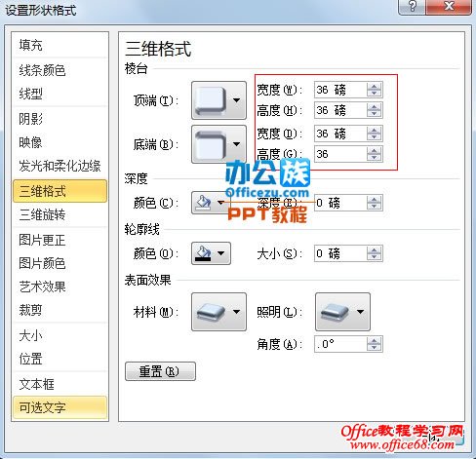
Task: Open the 文本框 category
Action: click(x=59, y=384)
